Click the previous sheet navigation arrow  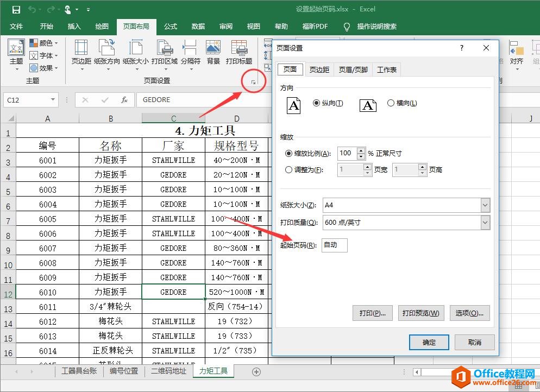coord(16,372)
